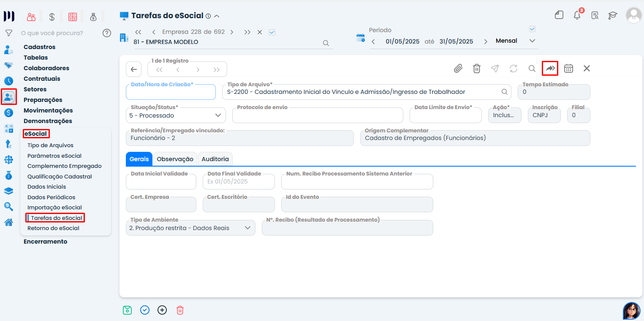
Task: Click the search icon in the Tipo de Arquivo field
Action: click(x=505, y=92)
